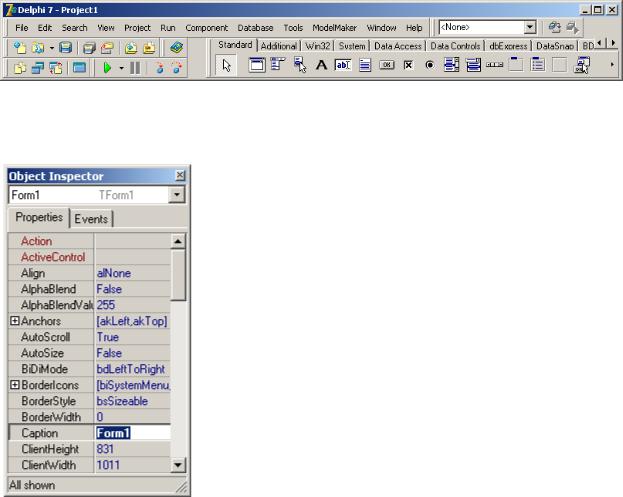Select the ScrollBar component icon
Viewport: 623px width, 497px height.
tap(495, 65)
